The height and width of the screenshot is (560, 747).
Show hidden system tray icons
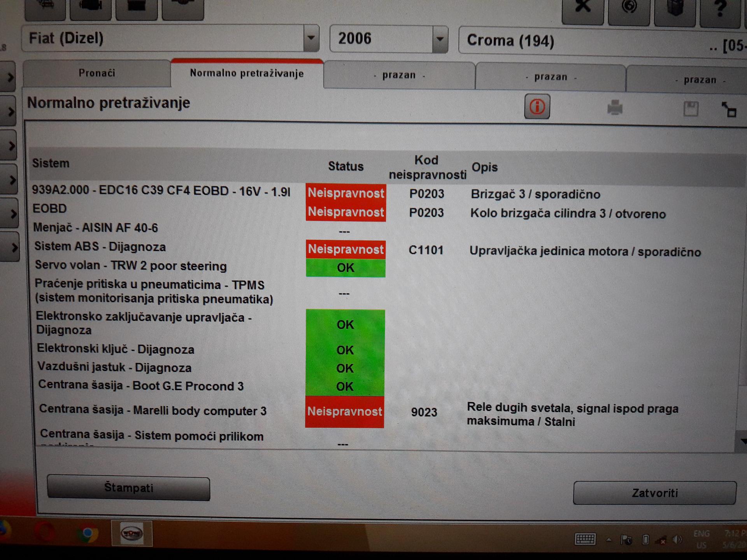[x=609, y=540]
